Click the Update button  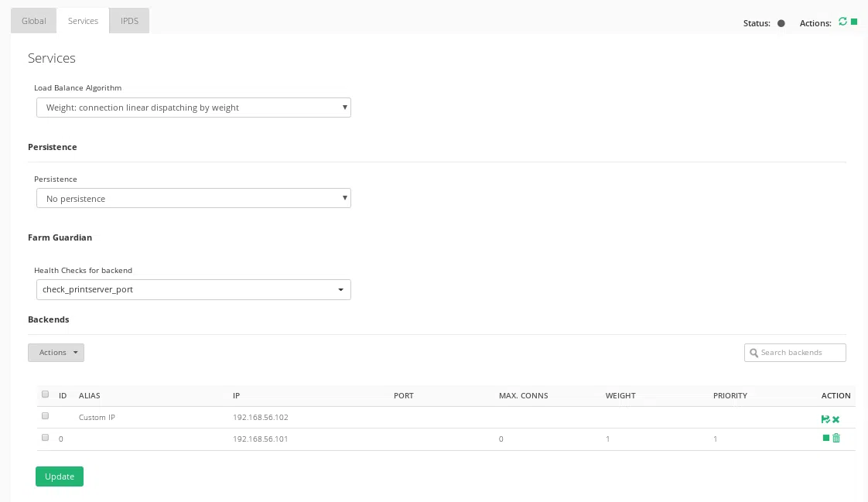click(x=60, y=476)
